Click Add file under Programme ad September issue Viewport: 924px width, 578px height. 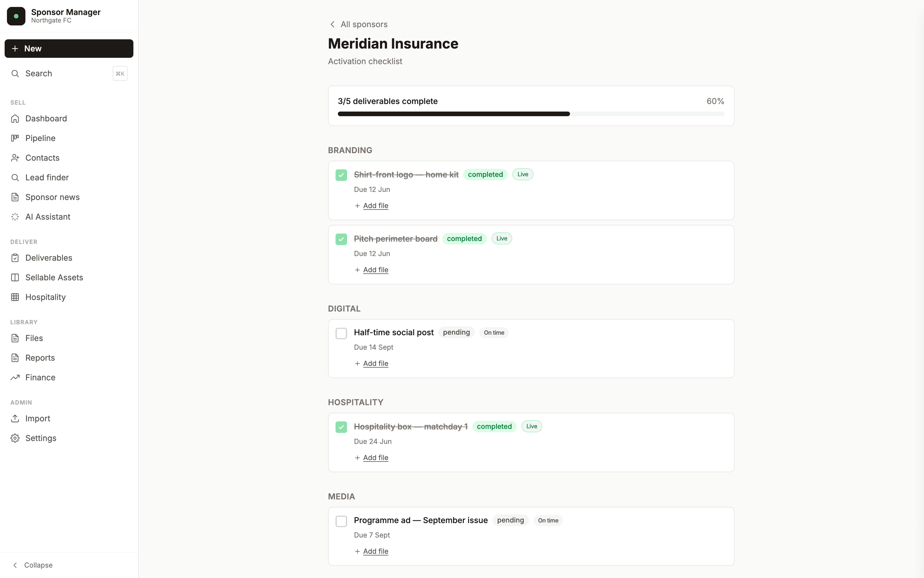[x=376, y=551]
